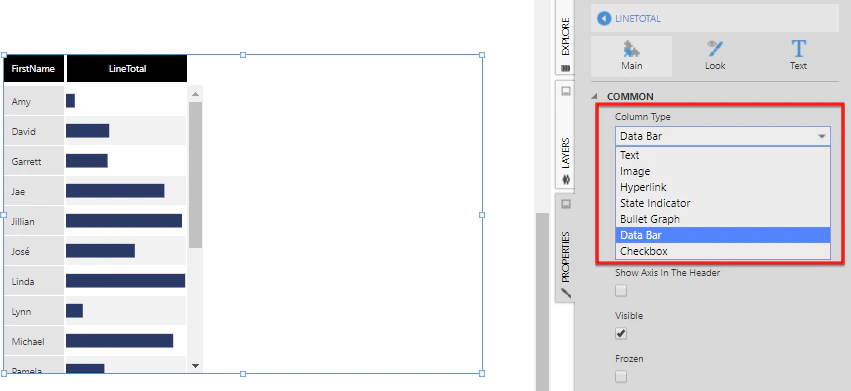Select the José row name cell
This screenshot has height=391, width=851.
pyautogui.click(x=34, y=251)
